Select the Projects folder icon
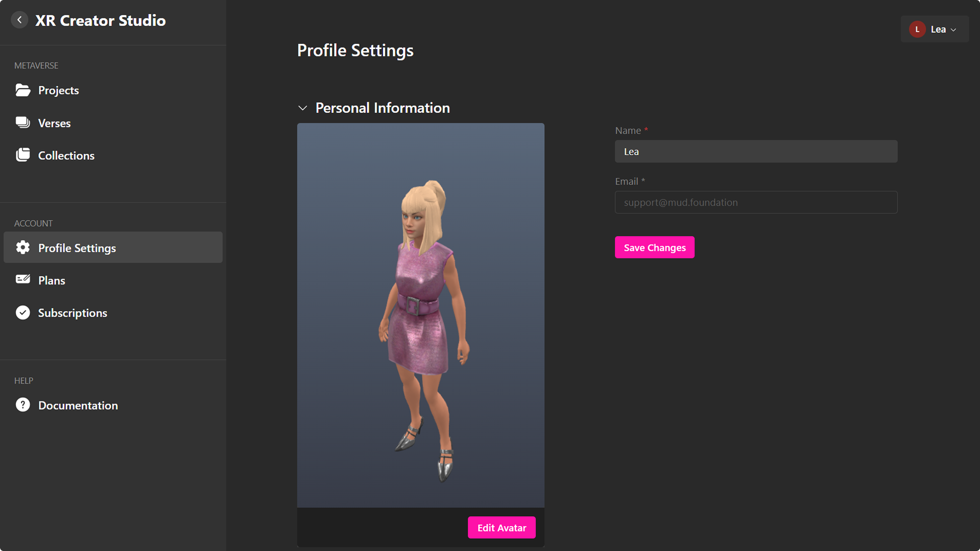 pos(23,90)
